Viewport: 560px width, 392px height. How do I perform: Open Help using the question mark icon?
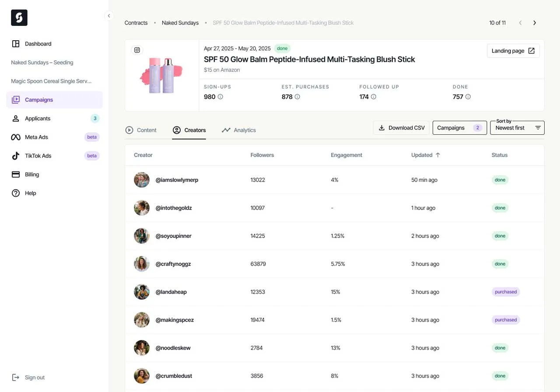[16, 193]
